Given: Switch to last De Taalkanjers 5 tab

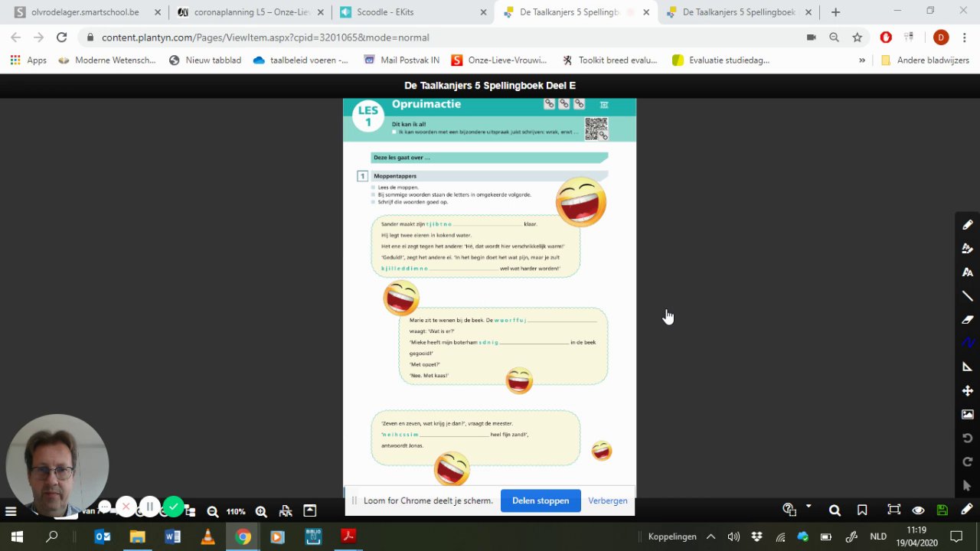Looking at the screenshot, I should tap(739, 12).
